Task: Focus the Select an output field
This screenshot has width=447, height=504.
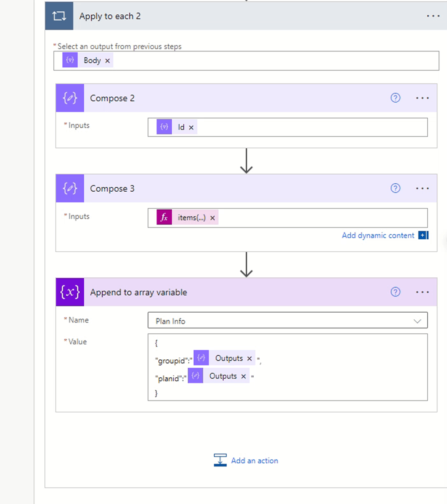Action: click(x=246, y=61)
